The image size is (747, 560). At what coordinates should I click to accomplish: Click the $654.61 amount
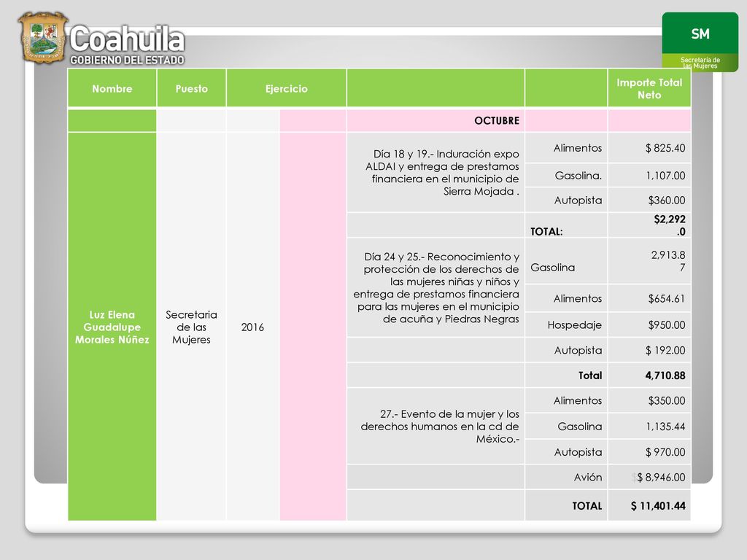coord(667,298)
